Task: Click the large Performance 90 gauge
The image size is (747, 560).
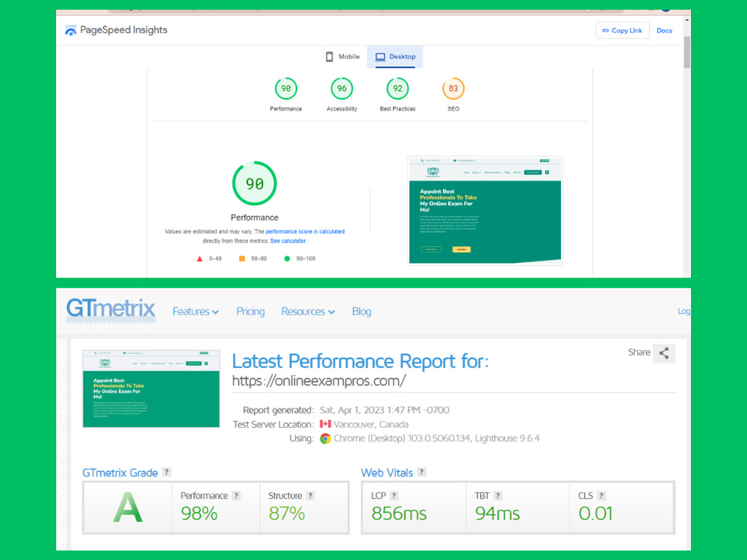Action: [255, 184]
